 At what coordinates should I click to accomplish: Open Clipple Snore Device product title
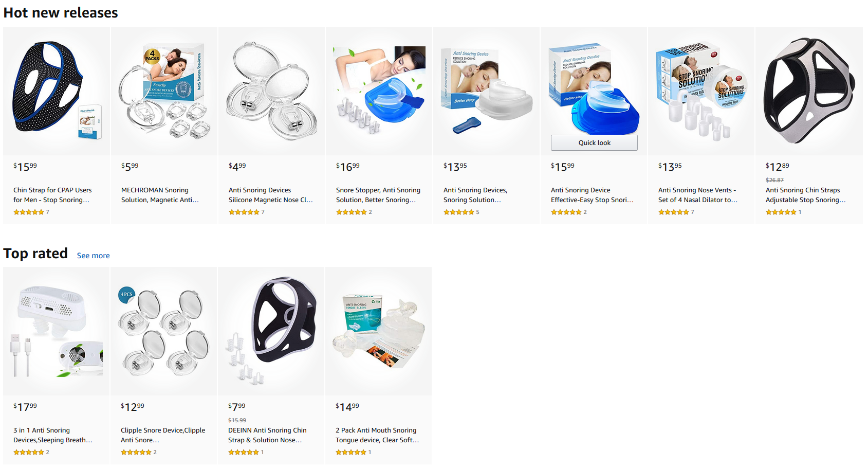(x=163, y=435)
